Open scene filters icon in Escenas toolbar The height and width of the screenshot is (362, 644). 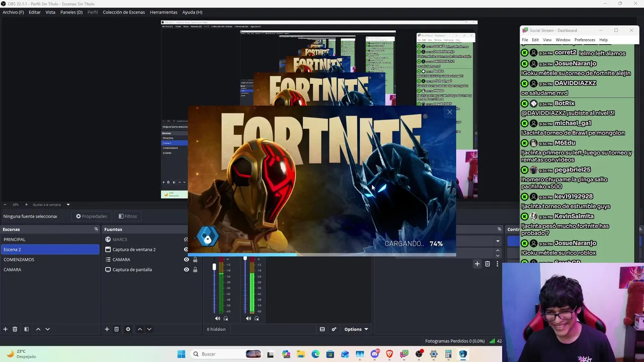[x=26, y=329]
